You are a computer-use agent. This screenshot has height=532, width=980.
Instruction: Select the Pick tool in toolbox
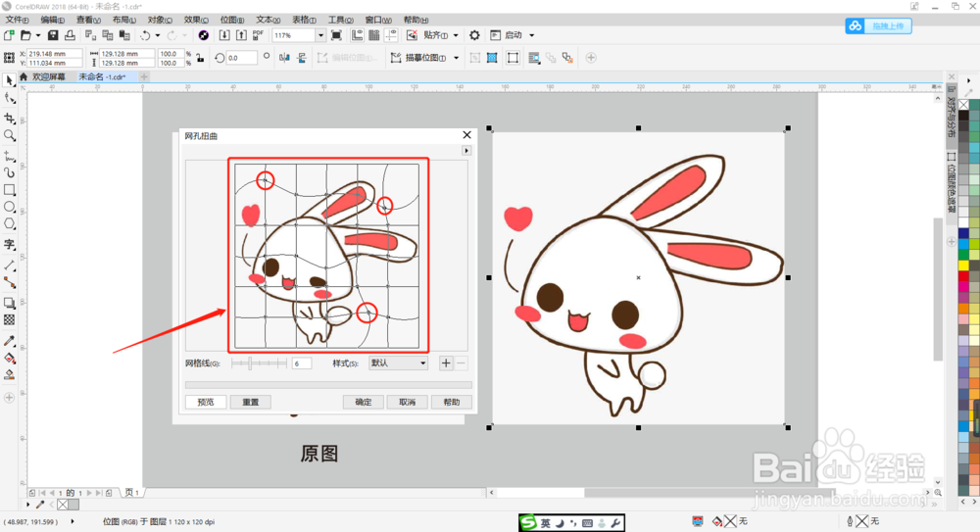(10, 80)
